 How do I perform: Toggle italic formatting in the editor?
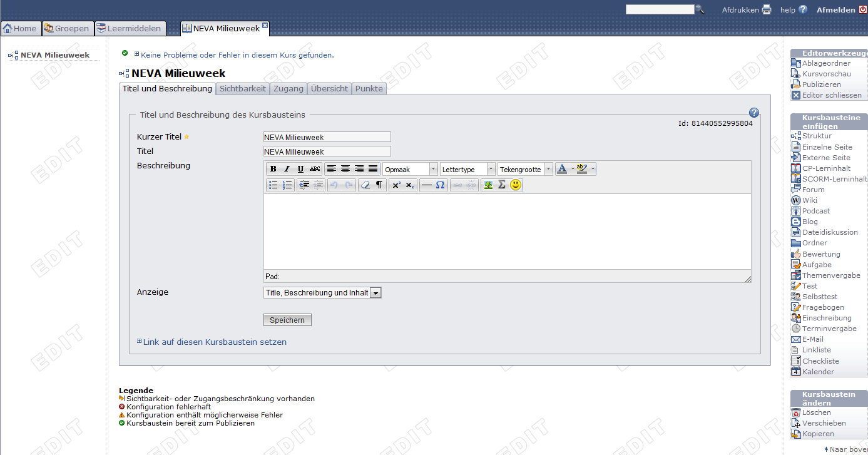[287, 169]
